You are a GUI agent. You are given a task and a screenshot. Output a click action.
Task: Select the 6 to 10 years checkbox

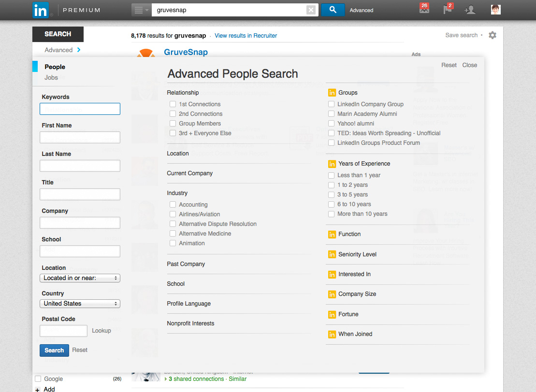[x=331, y=204]
